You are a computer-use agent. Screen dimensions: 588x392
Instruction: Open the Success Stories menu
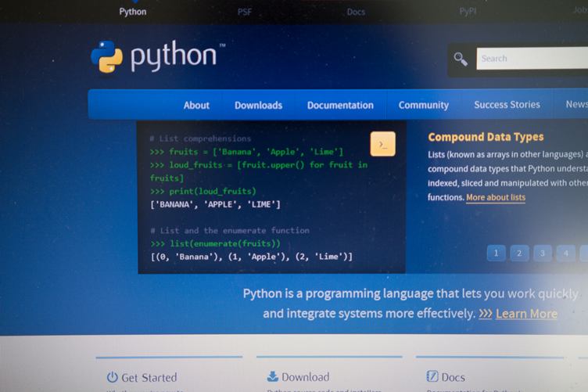click(x=507, y=105)
